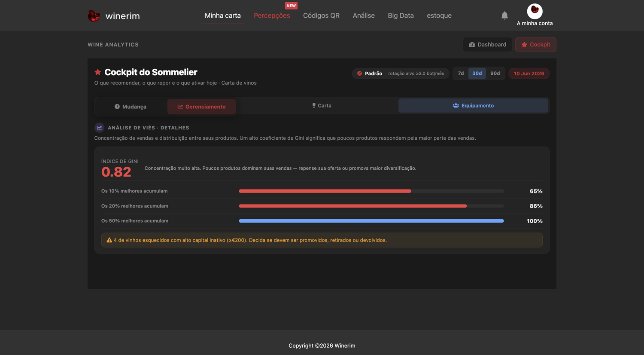
Task: Click the "Os 50% melhores acumulam" label
Action: [135, 221]
